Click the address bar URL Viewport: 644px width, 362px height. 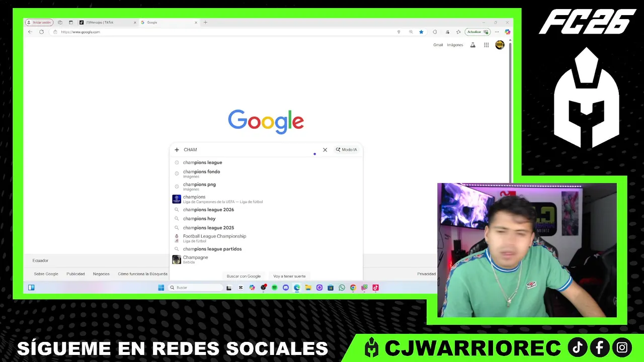(x=80, y=32)
